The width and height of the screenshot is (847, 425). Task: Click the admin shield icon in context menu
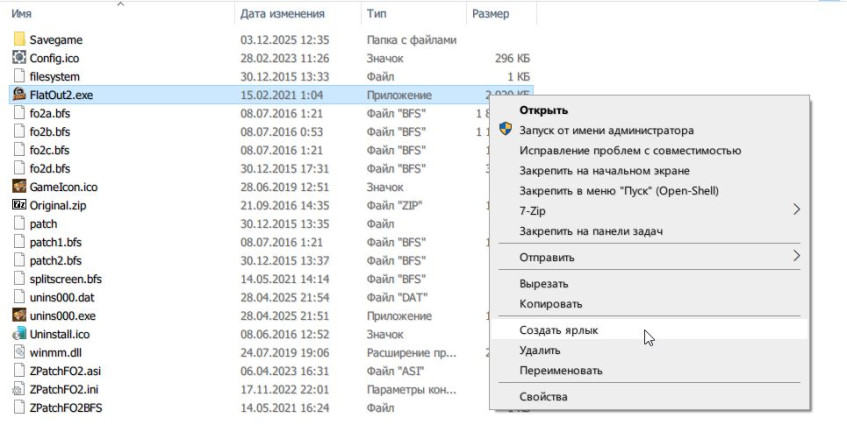(x=505, y=129)
